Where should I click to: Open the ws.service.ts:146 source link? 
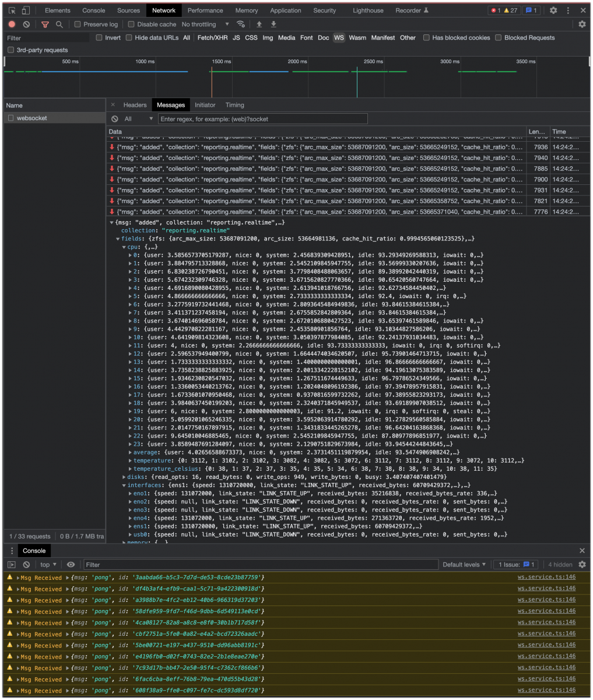coord(546,577)
